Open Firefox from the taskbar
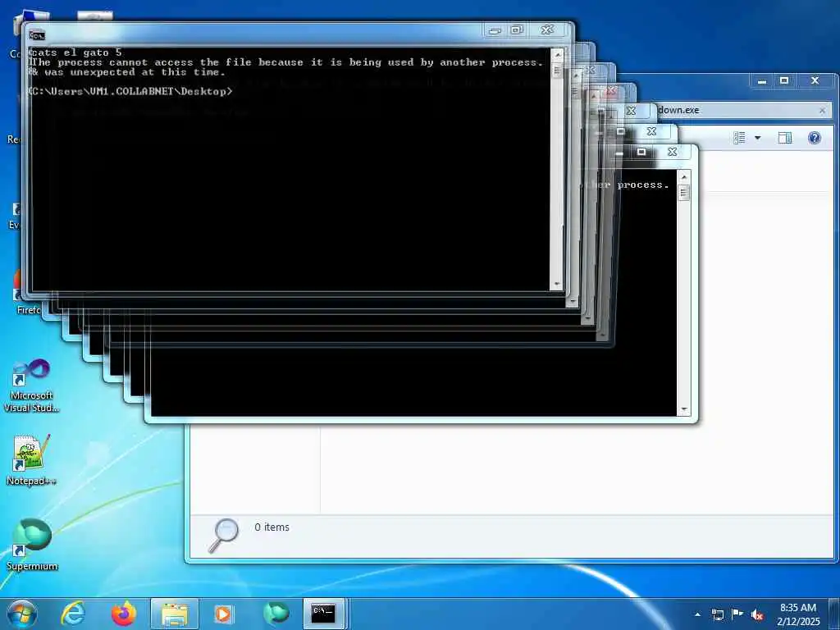 point(124,614)
